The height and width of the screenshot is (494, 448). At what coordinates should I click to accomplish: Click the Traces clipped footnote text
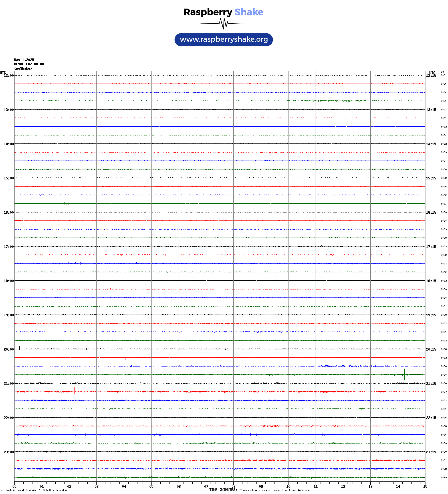click(x=275, y=490)
